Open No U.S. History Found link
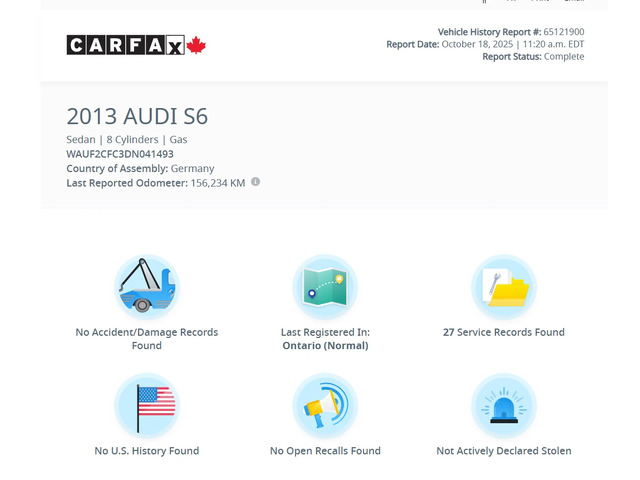 [x=147, y=451]
